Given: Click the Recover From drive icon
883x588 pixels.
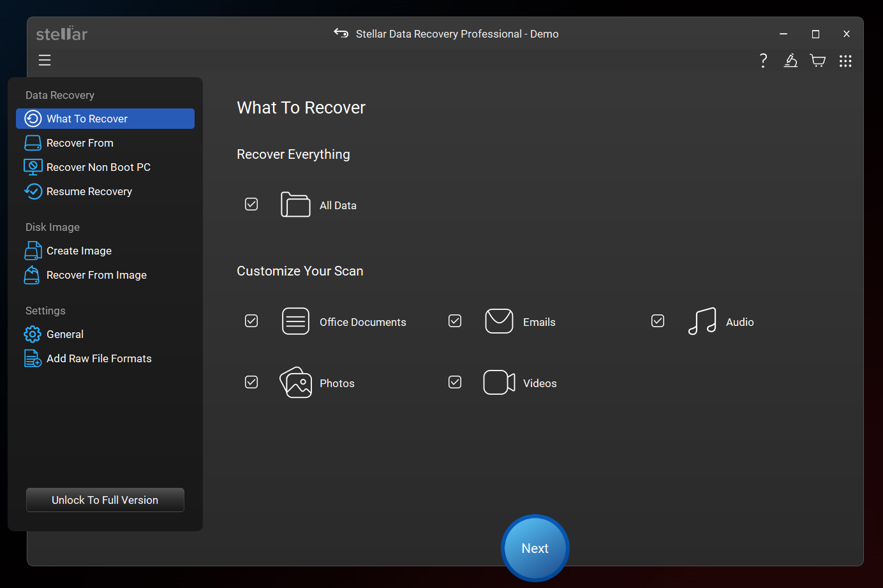Looking at the screenshot, I should click(x=33, y=143).
